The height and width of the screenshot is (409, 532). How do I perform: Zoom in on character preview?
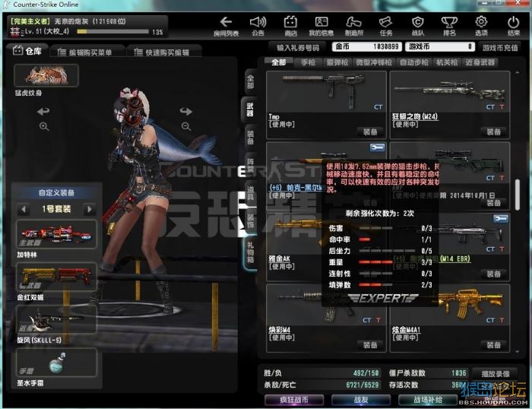pyautogui.click(x=44, y=127)
